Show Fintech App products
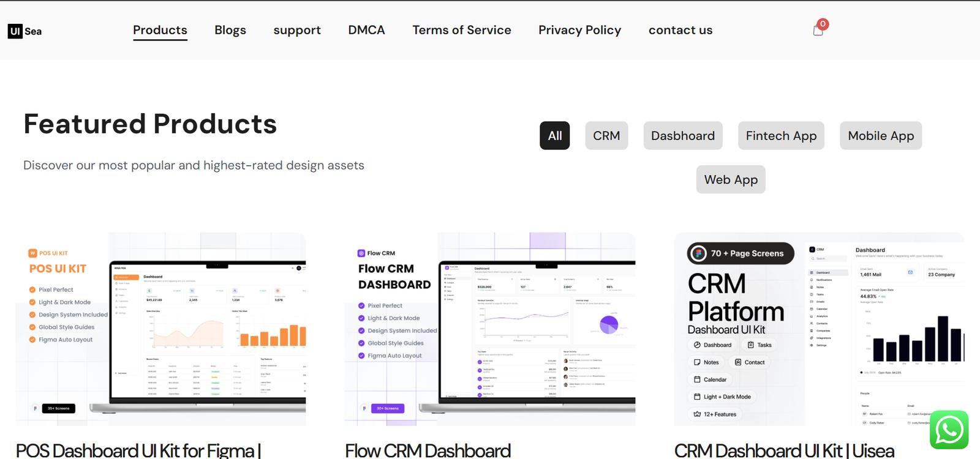Screen dimensions: 980x459 (781, 136)
